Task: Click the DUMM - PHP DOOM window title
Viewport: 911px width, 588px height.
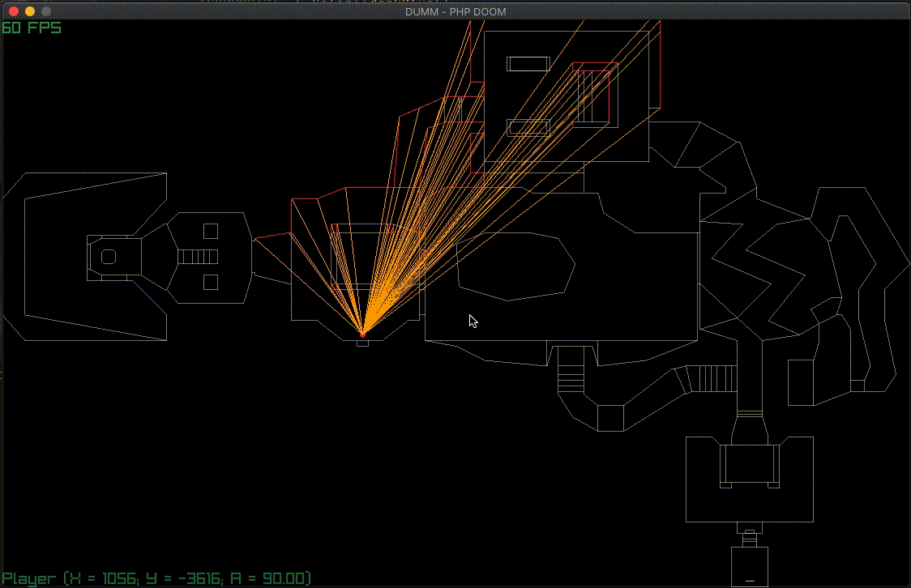Action: click(x=455, y=11)
